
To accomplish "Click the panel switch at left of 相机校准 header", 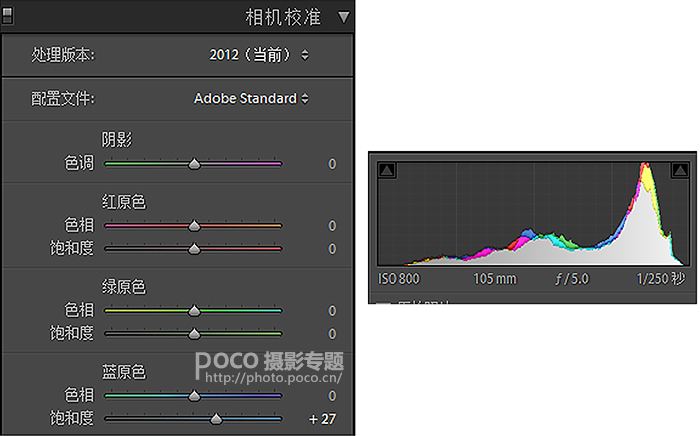I will (x=10, y=17).
